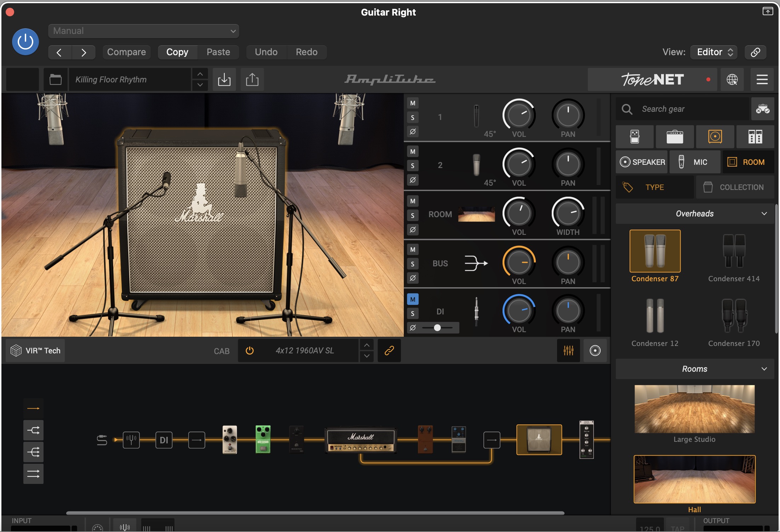Screen dimensions: 780x532
Task: Solo the ROOM channel
Action: point(413,215)
